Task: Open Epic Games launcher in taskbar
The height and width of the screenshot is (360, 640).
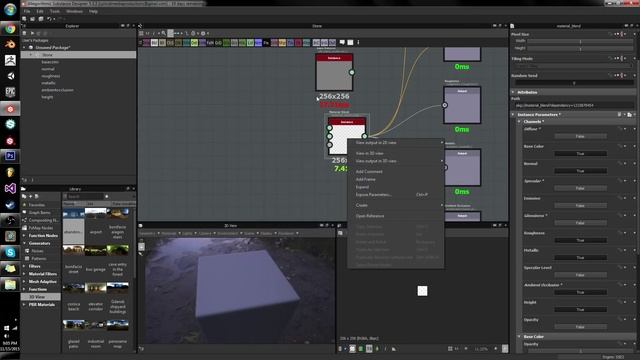Action: coord(10,92)
